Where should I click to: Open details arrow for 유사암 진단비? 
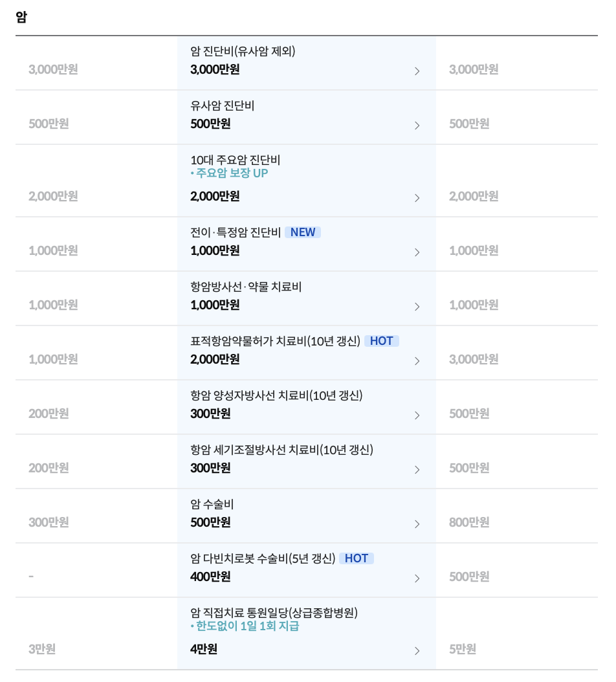(417, 126)
